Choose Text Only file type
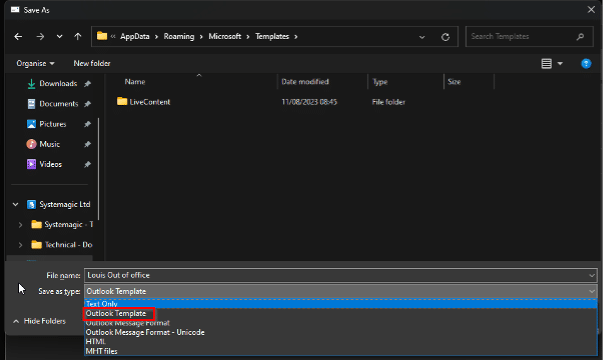 [341, 304]
